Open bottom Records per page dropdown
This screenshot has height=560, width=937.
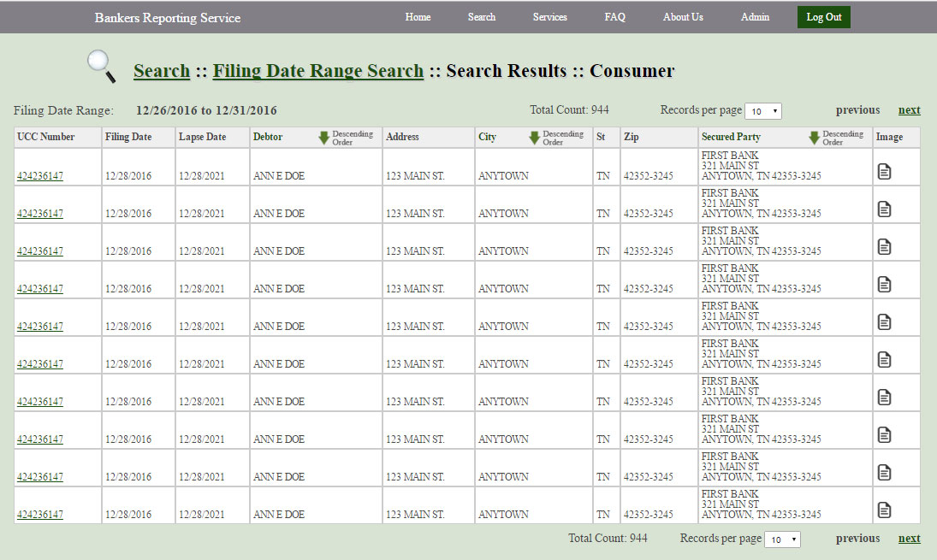click(x=782, y=539)
